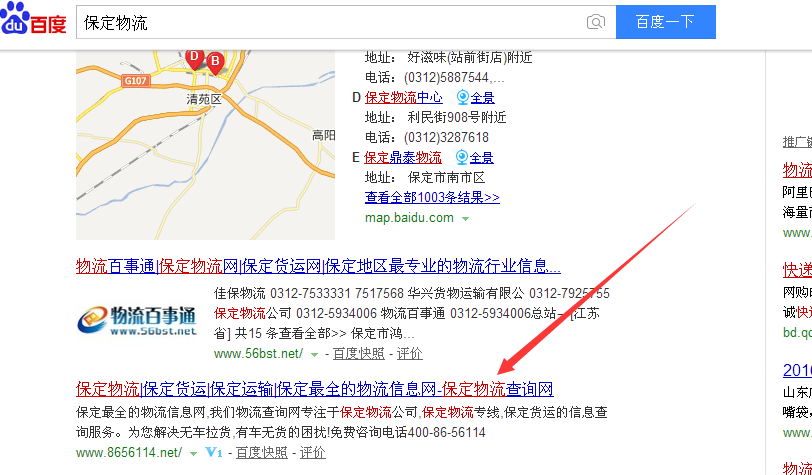Open 全景 link for 保定物流中心
The image size is (812, 475).
tap(483, 97)
